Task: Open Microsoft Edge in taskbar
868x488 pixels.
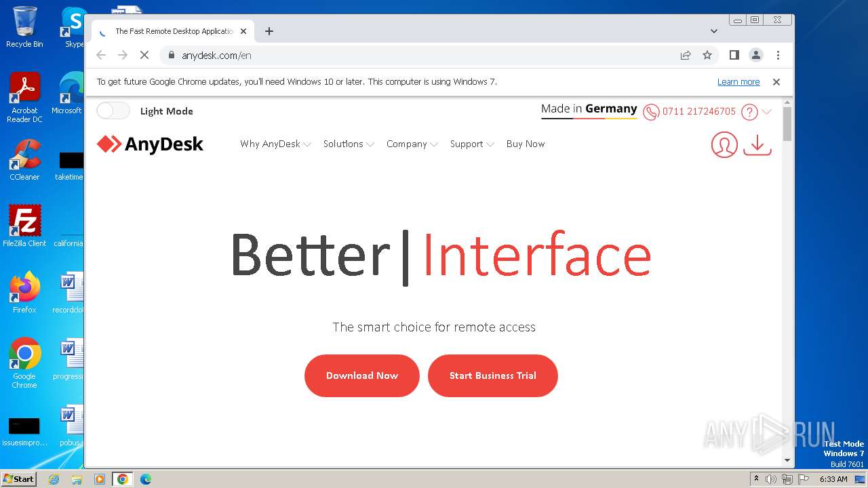Action: 146,479
